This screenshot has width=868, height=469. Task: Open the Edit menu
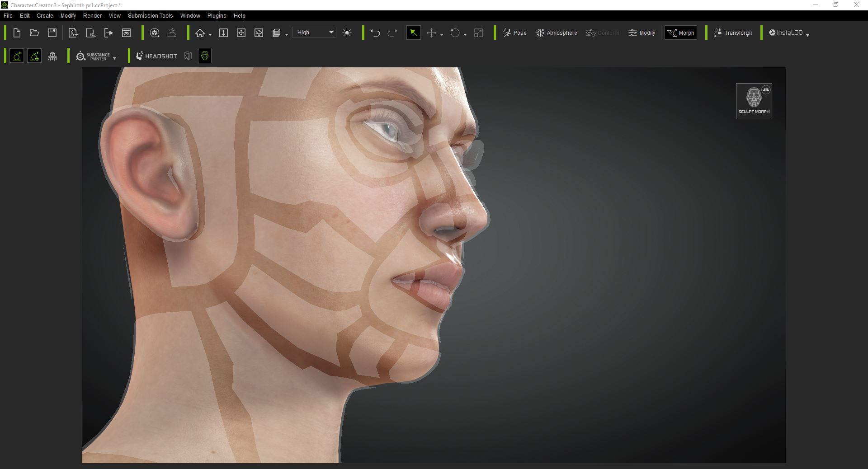[24, 15]
